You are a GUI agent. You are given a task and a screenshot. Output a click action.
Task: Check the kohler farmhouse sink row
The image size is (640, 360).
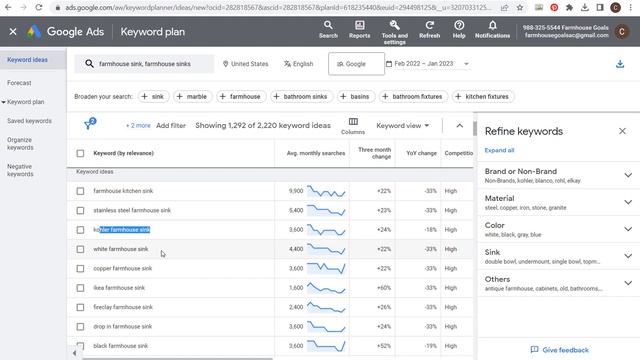point(80,230)
